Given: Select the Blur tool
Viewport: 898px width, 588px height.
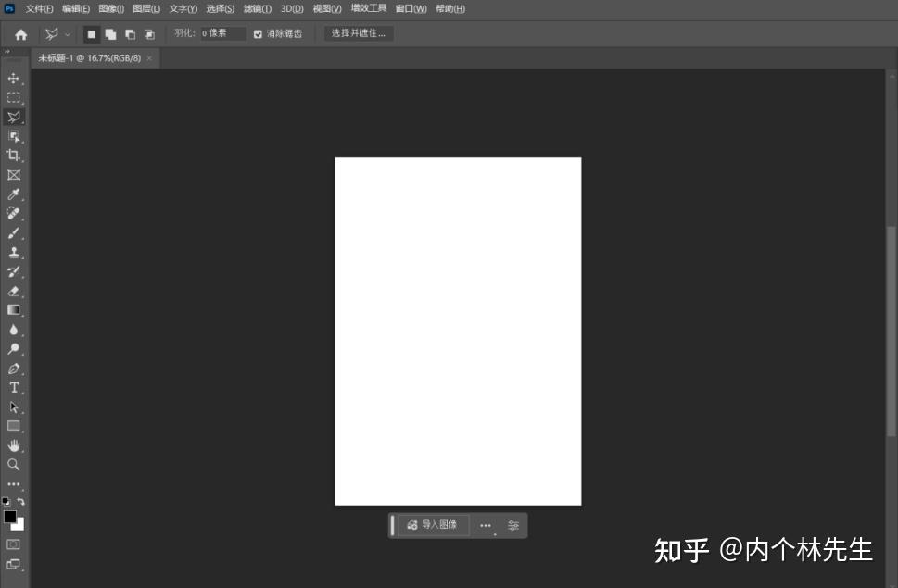Looking at the screenshot, I should coord(14,330).
